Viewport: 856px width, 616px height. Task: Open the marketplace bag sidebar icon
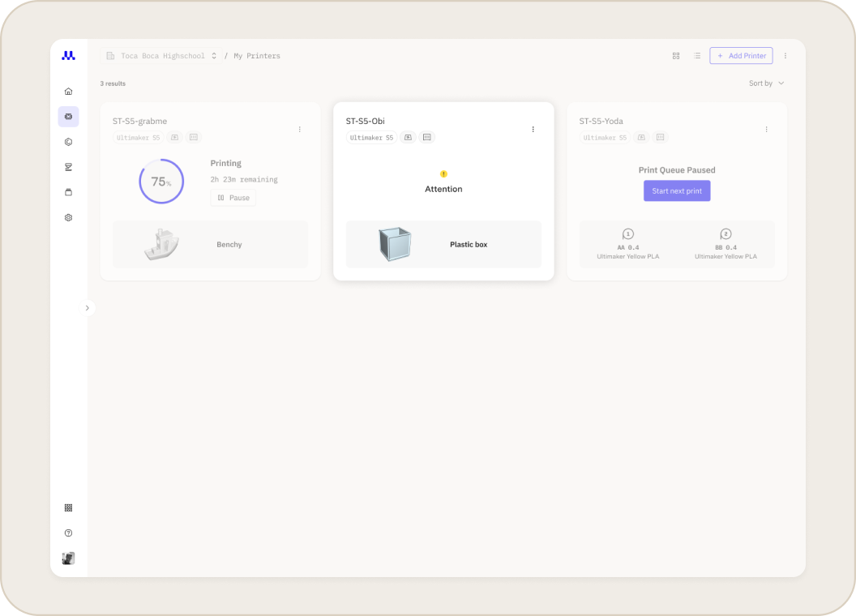(x=68, y=192)
